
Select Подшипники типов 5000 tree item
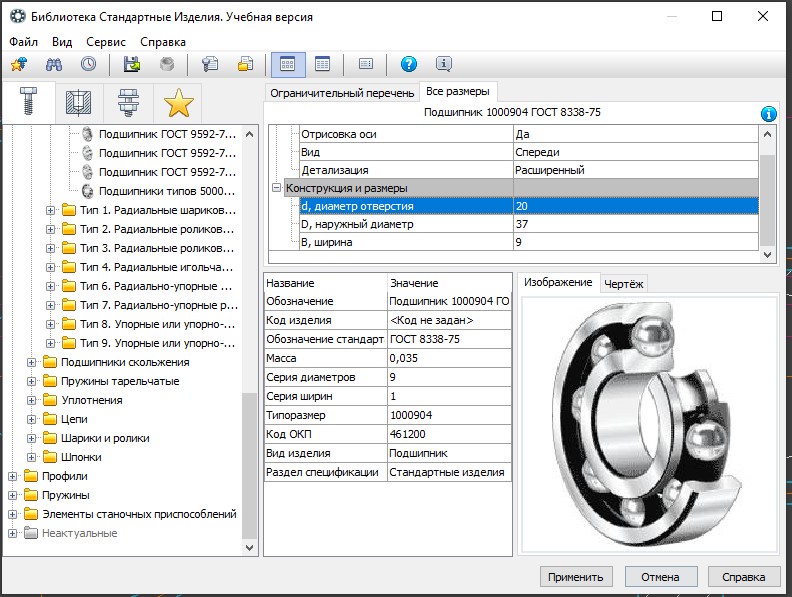167,191
